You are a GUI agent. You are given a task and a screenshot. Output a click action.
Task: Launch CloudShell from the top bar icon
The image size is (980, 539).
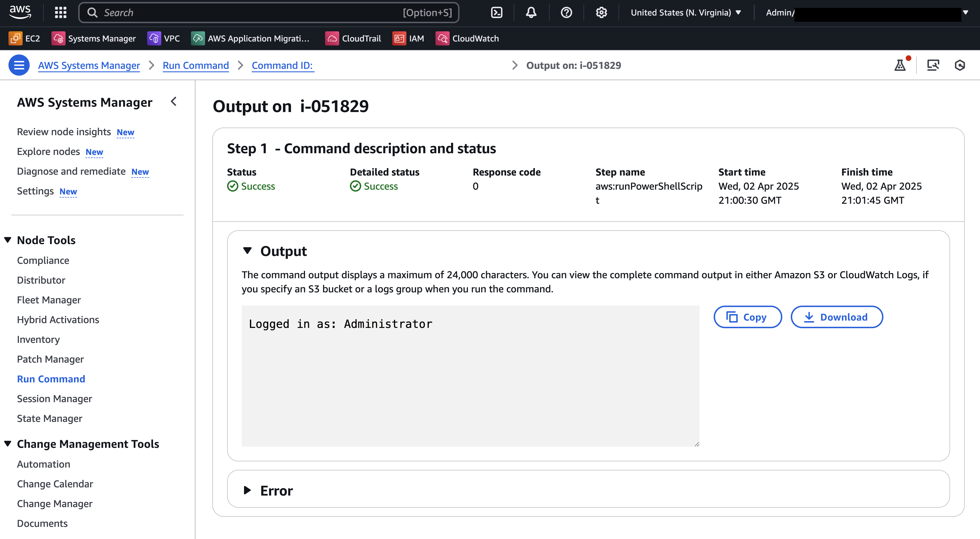(x=496, y=12)
